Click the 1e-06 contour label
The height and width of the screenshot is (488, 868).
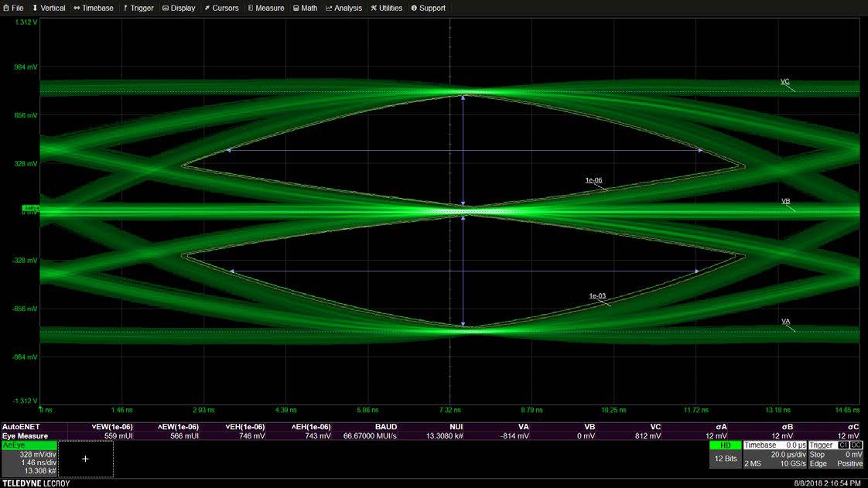[593, 179]
